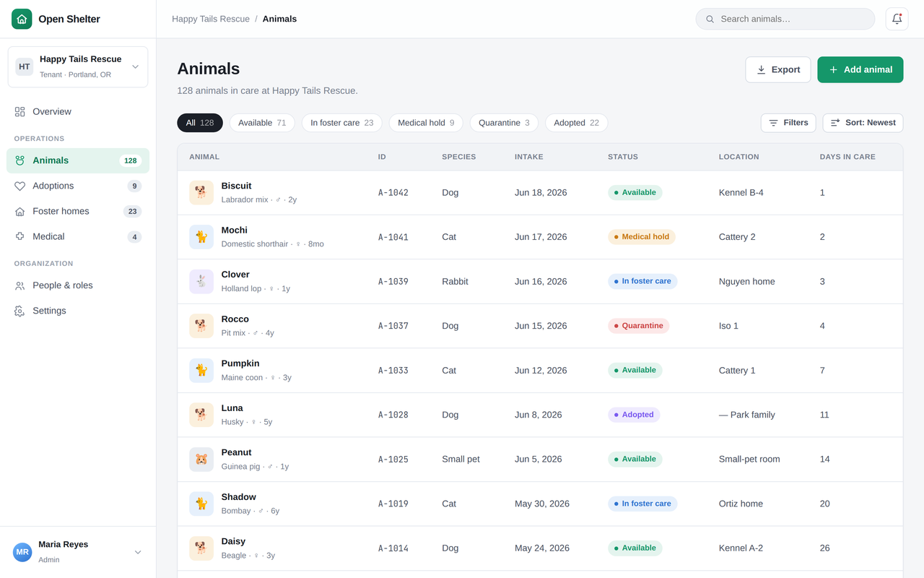Click the Overview grid icon
This screenshot has width=924, height=578.
click(19, 112)
